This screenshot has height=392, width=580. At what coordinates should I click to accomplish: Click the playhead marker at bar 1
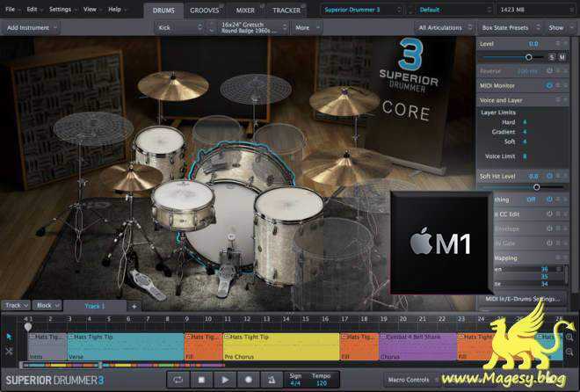coord(28,327)
